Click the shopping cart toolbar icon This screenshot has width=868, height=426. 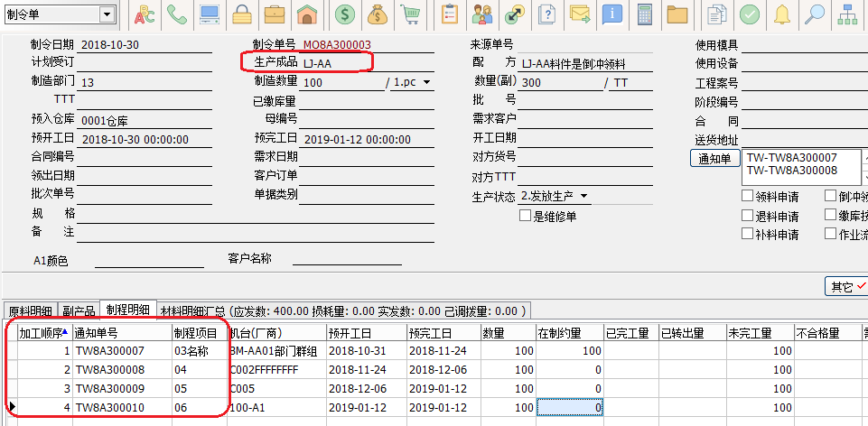pos(411,14)
